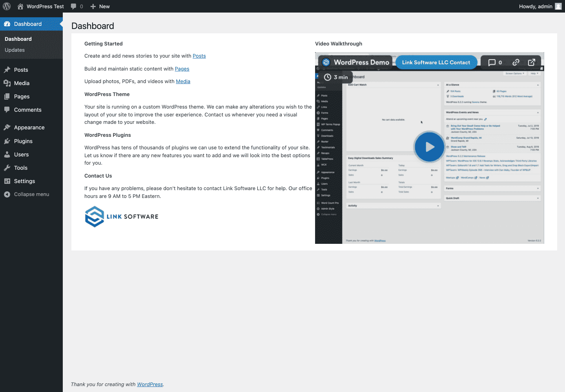Click the link icon on the video overlay
The image size is (565, 392).
(516, 62)
